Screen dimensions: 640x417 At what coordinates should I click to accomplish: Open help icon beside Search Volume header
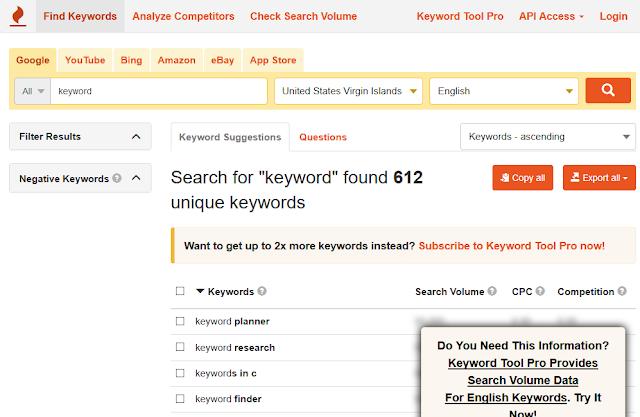click(492, 291)
